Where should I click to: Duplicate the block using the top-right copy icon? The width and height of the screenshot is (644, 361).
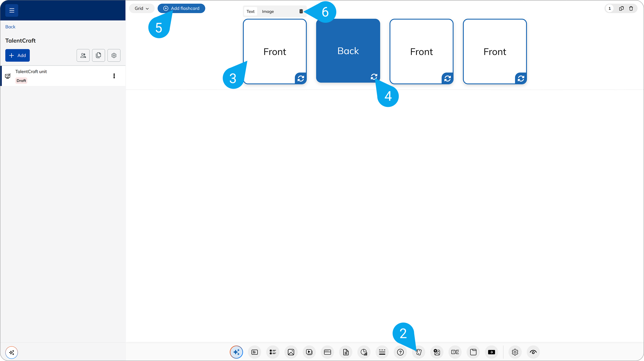click(621, 8)
